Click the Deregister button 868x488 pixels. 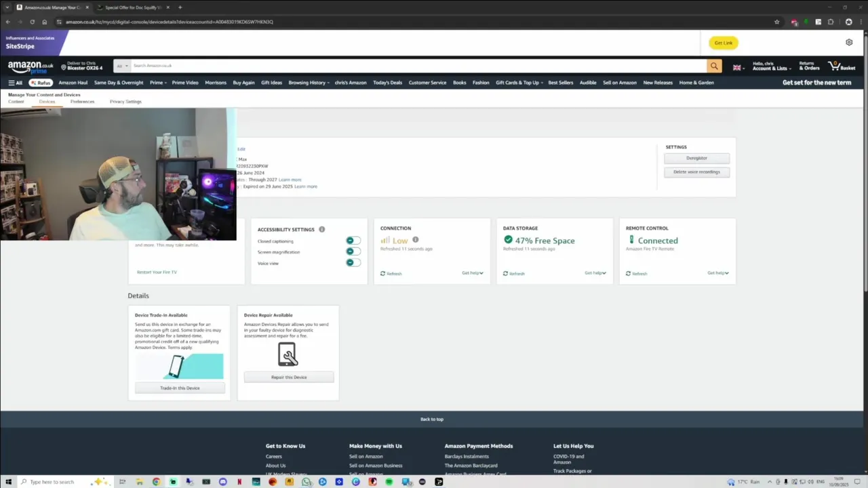point(696,158)
